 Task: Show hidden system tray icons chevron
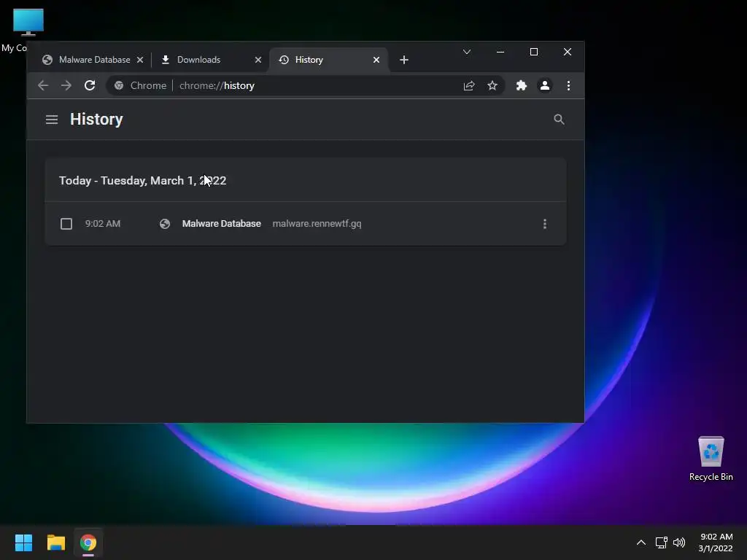coord(641,542)
